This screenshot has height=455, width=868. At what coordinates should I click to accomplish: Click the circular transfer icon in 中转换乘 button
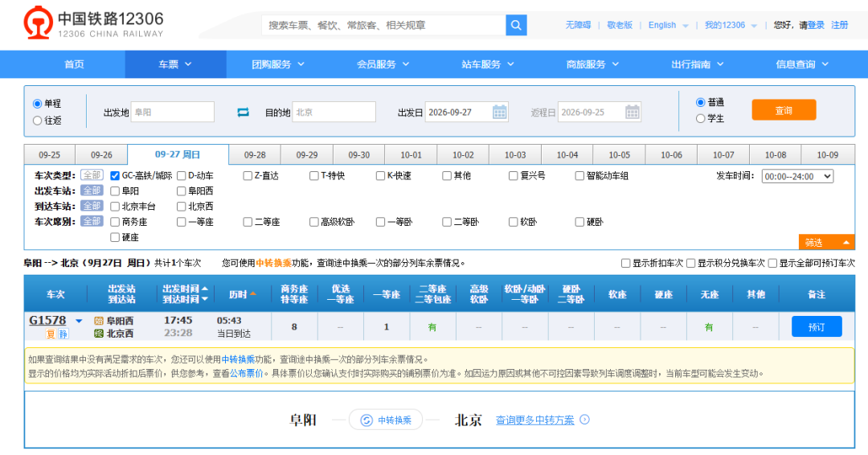pyautogui.click(x=366, y=420)
